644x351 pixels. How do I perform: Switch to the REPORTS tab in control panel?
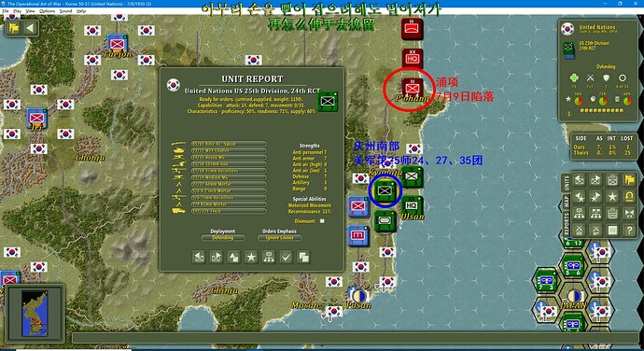[567, 224]
